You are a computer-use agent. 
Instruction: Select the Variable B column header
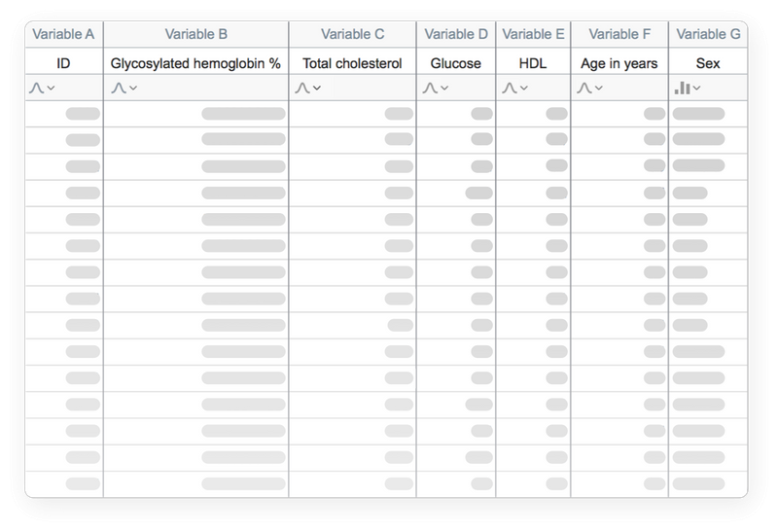coord(195,35)
